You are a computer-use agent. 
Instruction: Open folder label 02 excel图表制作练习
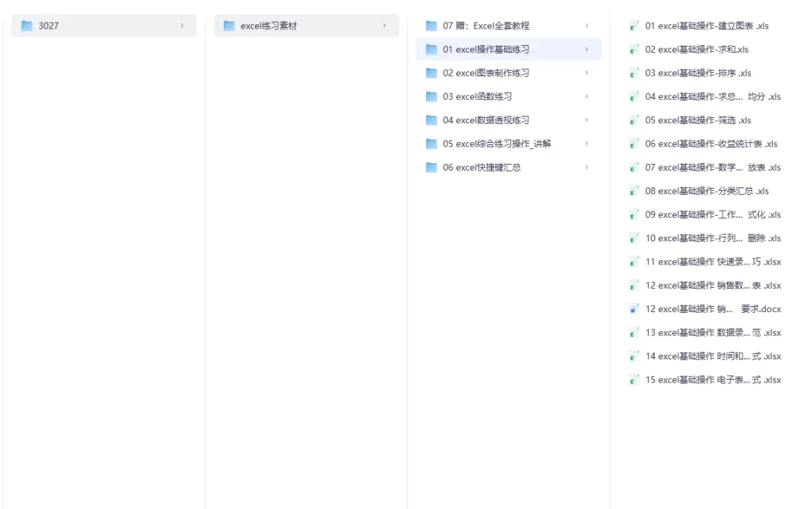[x=486, y=73]
